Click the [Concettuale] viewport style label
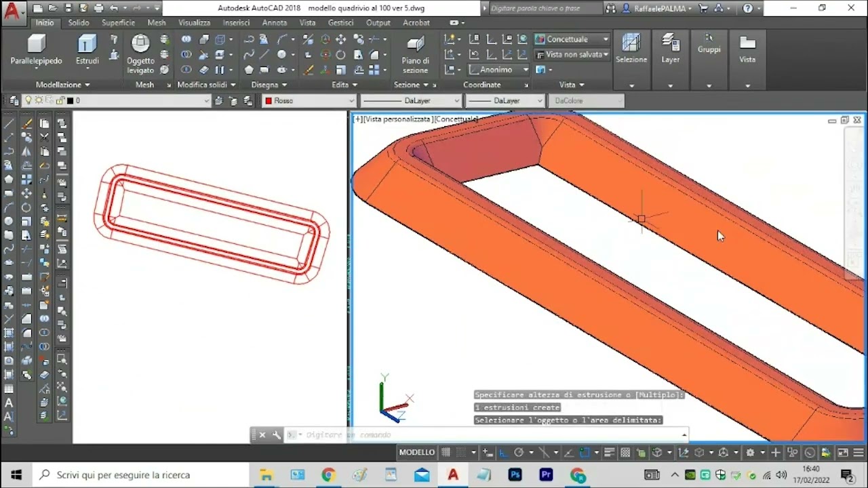 coord(456,119)
